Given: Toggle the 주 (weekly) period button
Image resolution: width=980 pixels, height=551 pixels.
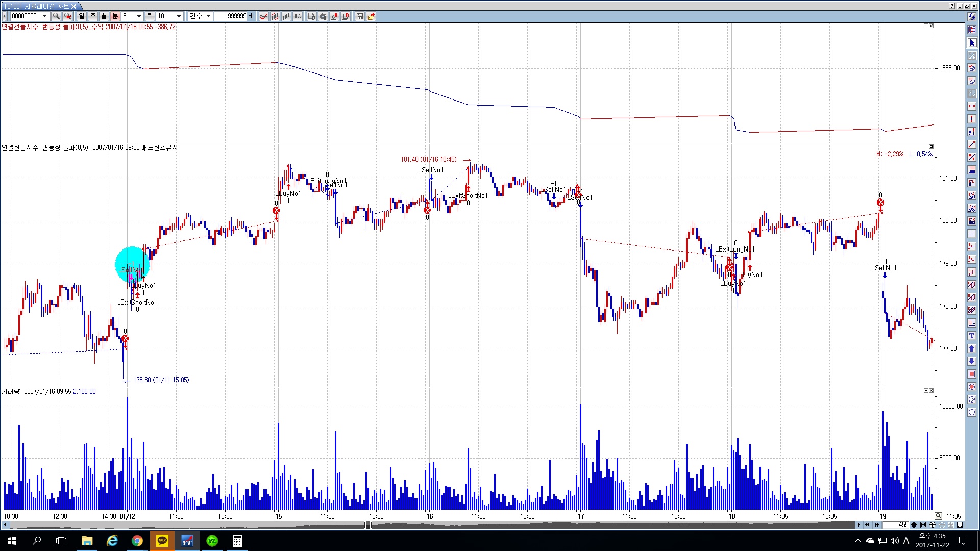Looking at the screenshot, I should tap(93, 16).
